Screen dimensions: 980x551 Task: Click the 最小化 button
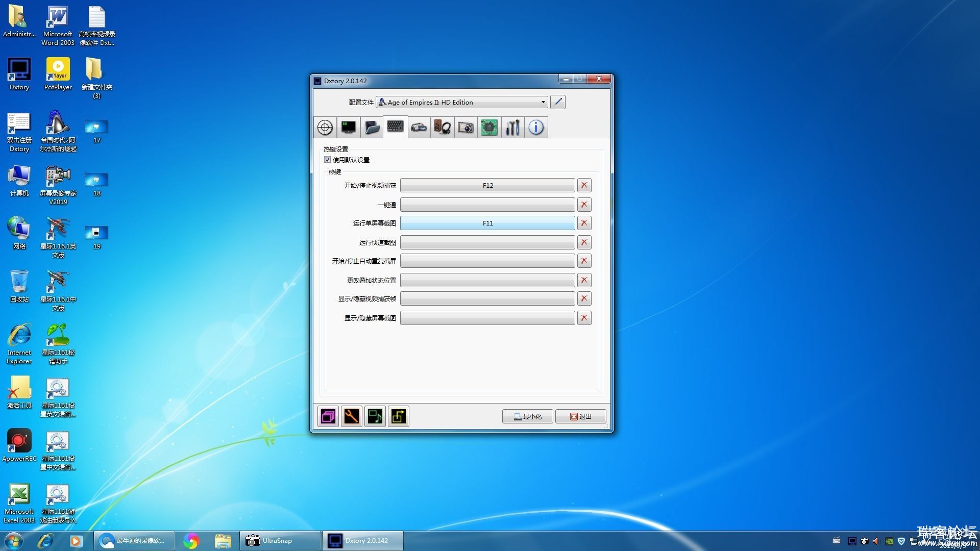coord(528,416)
